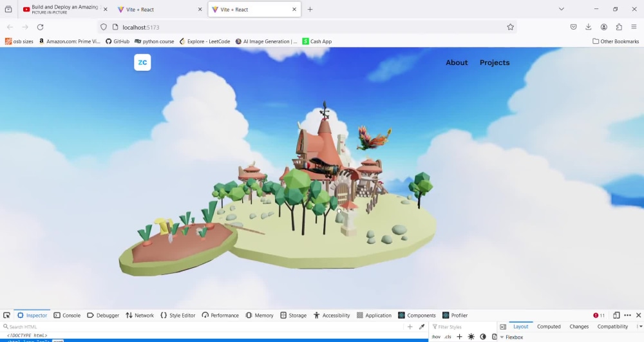Select the Compatibility sidebar tab
This screenshot has width=644, height=342.
(x=612, y=327)
